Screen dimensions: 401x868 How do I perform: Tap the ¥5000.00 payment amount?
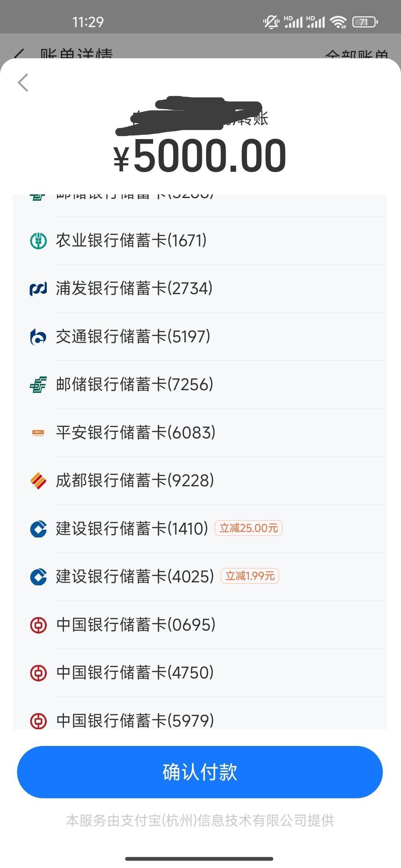click(x=200, y=156)
